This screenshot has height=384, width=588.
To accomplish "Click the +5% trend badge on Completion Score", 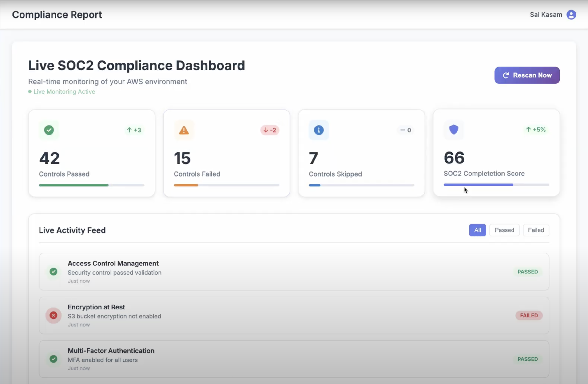I will click(x=536, y=129).
